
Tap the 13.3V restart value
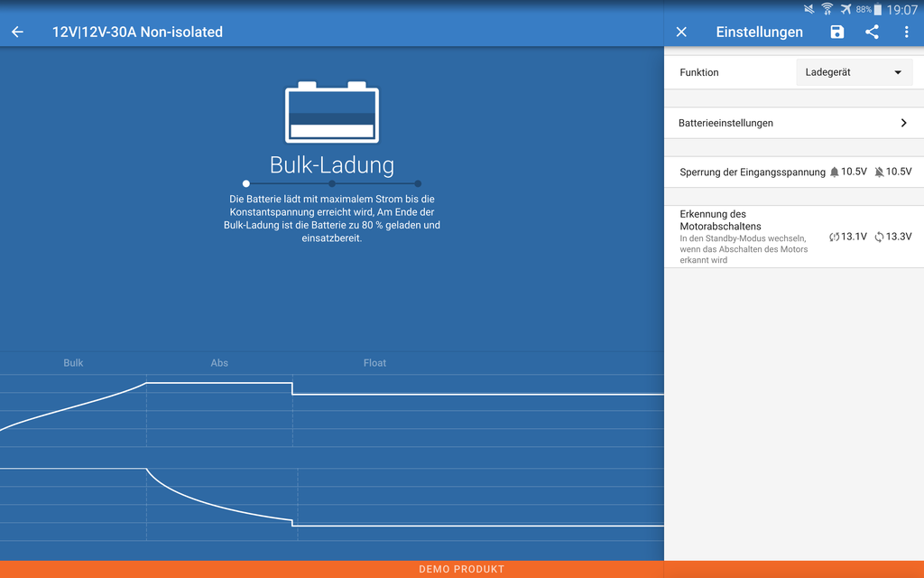click(899, 237)
